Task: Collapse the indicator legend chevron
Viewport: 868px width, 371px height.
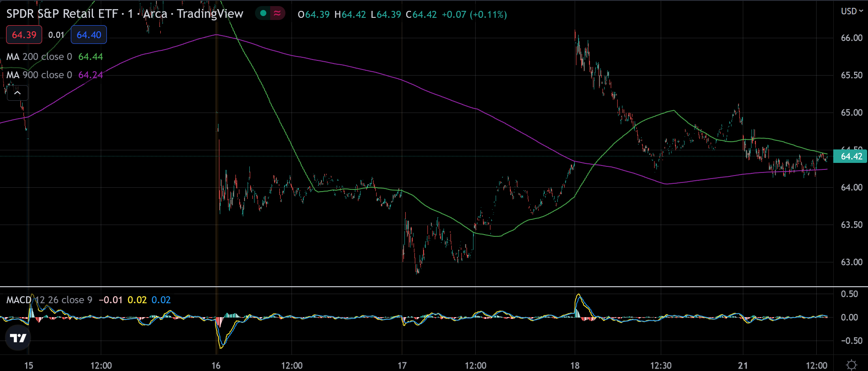Action: click(x=17, y=93)
